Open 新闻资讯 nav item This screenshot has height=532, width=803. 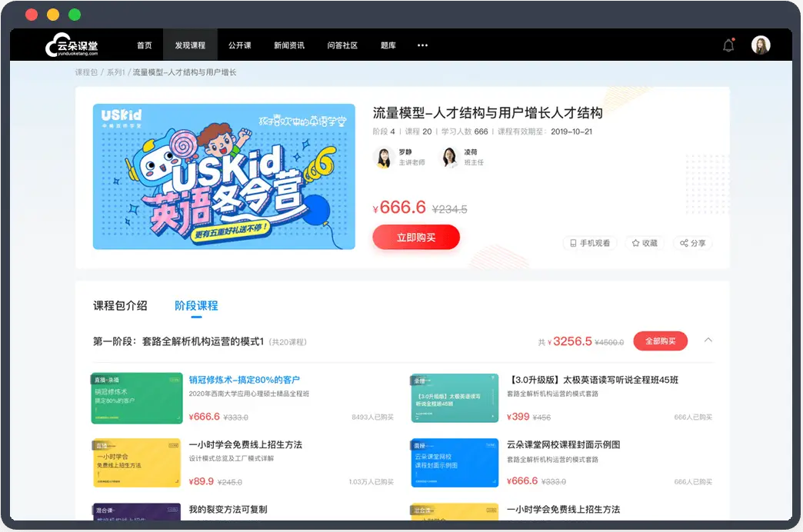(289, 45)
